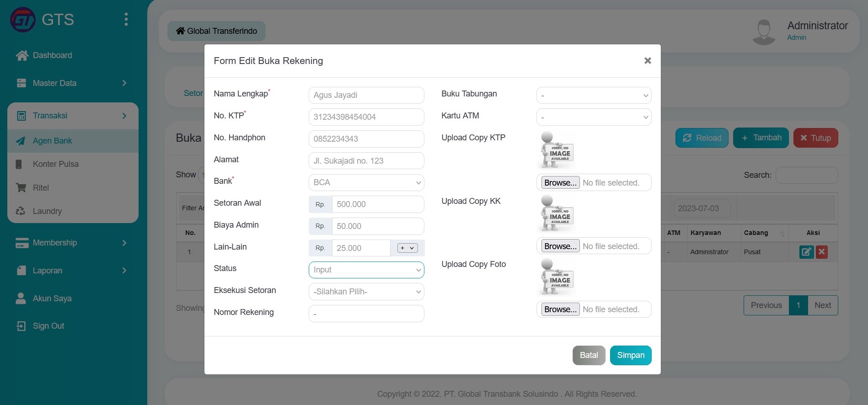This screenshot has height=405, width=868.
Task: Go to Next page
Action: (x=823, y=305)
